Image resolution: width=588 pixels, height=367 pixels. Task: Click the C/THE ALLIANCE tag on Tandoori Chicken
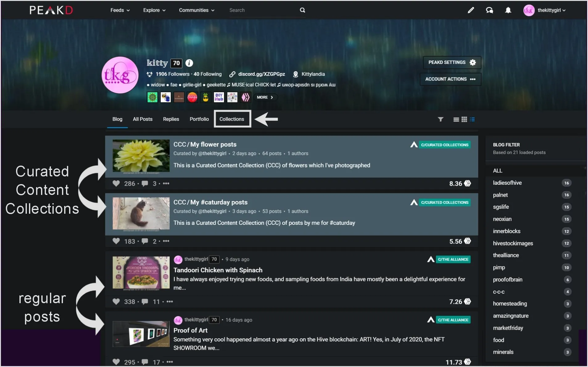click(453, 259)
